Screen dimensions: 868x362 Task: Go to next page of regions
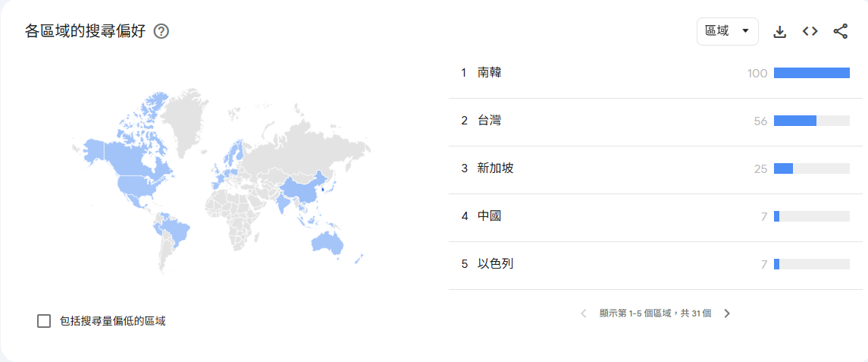[727, 313]
